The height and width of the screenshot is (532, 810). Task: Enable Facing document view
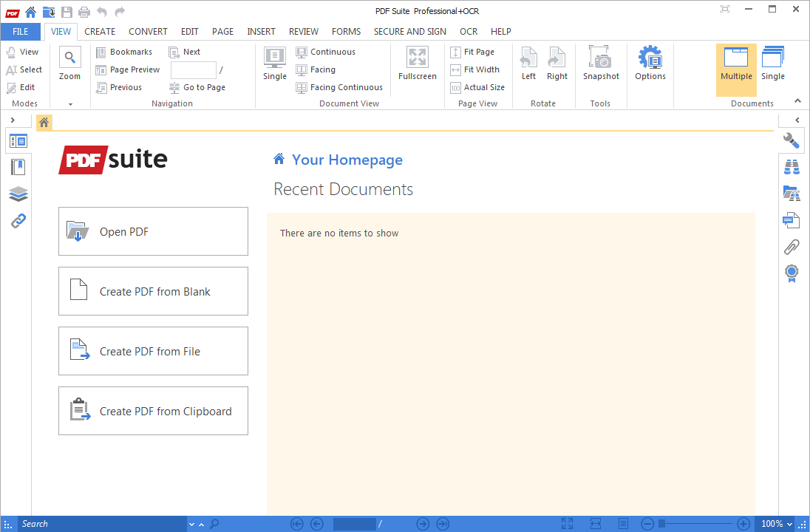click(x=316, y=69)
